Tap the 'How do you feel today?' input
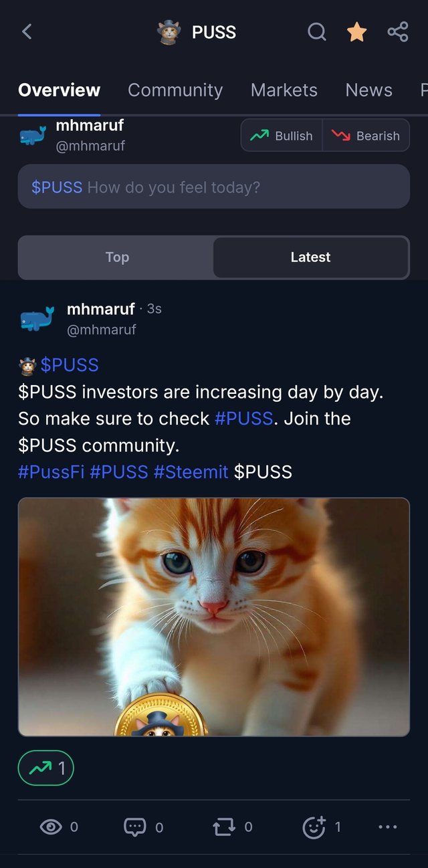 point(213,187)
